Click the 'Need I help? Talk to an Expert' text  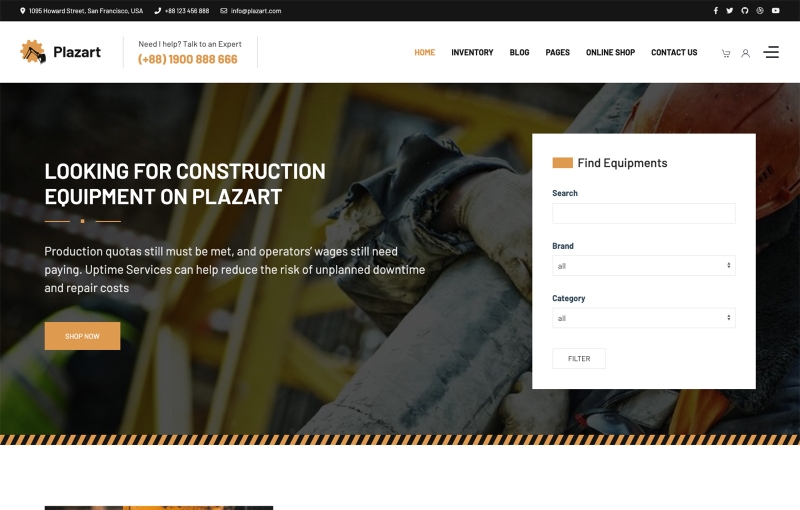(x=190, y=44)
